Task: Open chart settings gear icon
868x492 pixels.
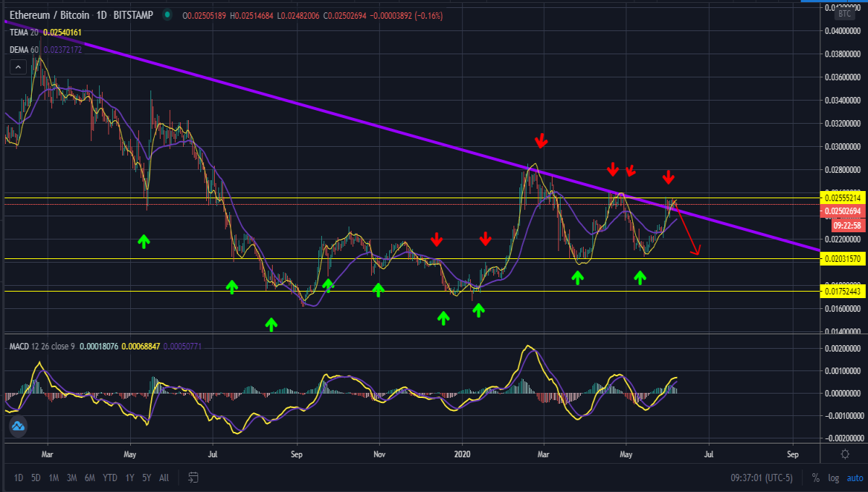Action: (x=844, y=454)
